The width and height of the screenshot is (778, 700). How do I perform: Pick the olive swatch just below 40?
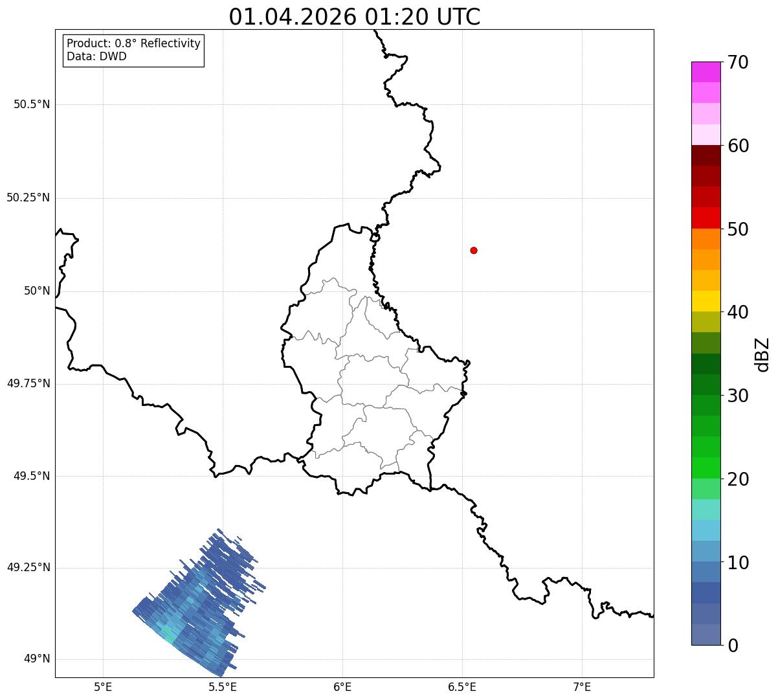[x=706, y=322]
